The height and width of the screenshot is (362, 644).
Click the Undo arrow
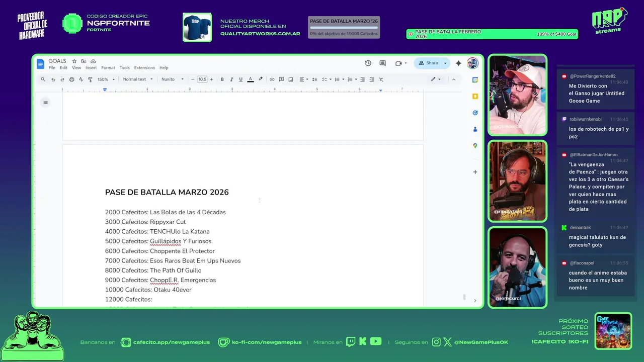click(x=53, y=79)
